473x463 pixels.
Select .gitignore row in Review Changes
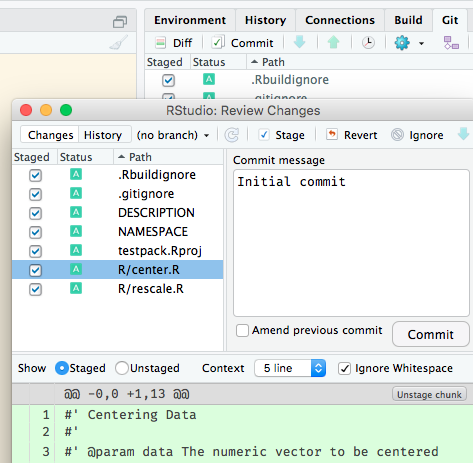(117, 194)
